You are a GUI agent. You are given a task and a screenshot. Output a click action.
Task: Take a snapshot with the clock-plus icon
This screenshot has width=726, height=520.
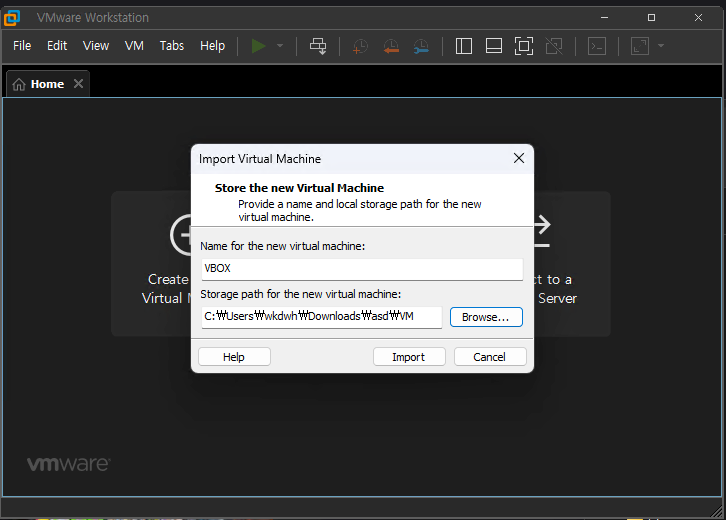(360, 46)
